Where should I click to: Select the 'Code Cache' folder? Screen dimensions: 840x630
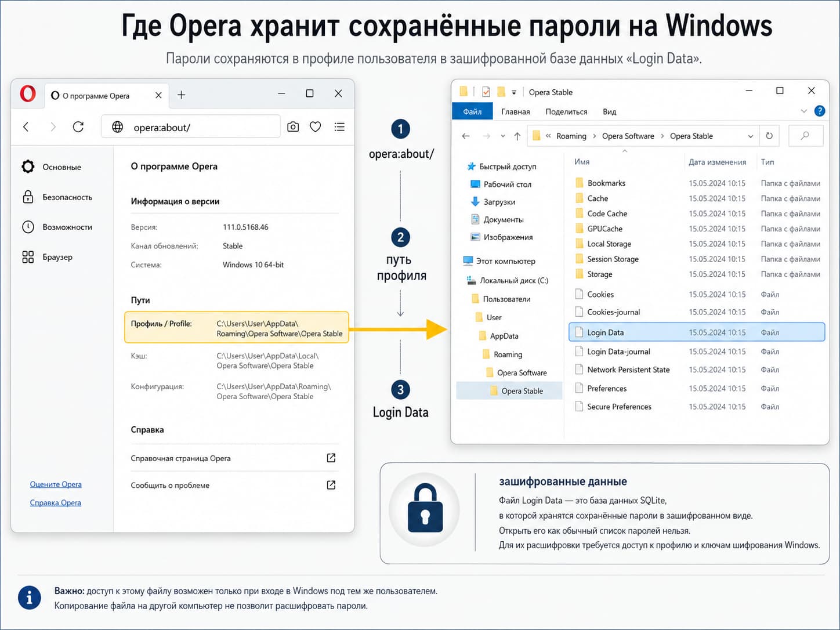(601, 213)
